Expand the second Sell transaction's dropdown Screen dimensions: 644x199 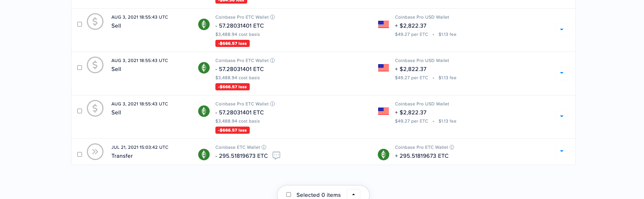point(562,73)
